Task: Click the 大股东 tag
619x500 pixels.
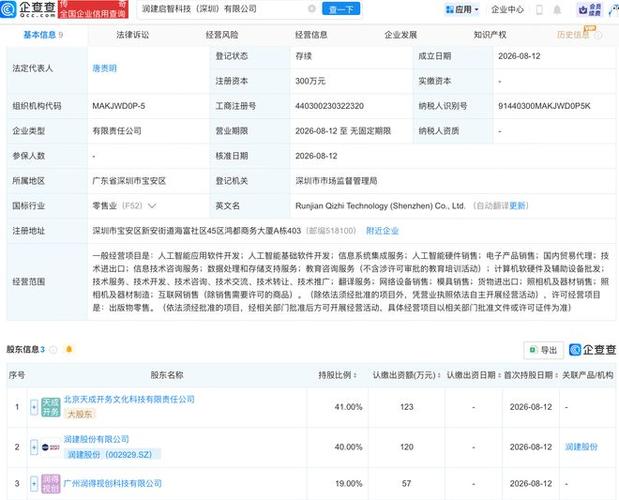Action: [x=80, y=414]
